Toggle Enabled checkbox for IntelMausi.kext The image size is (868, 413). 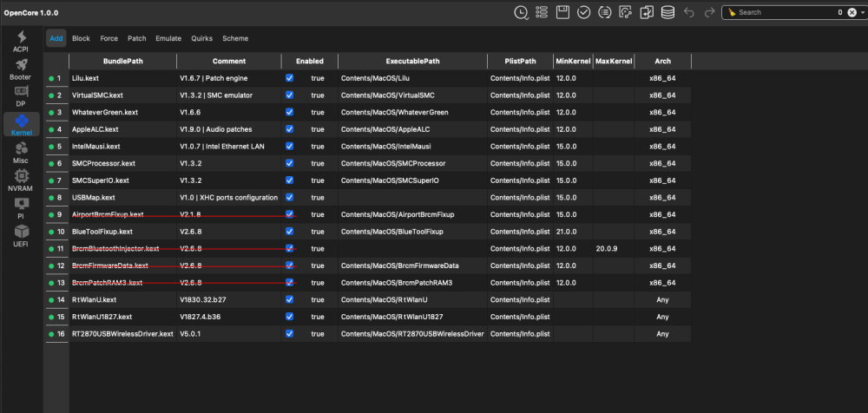pos(290,146)
